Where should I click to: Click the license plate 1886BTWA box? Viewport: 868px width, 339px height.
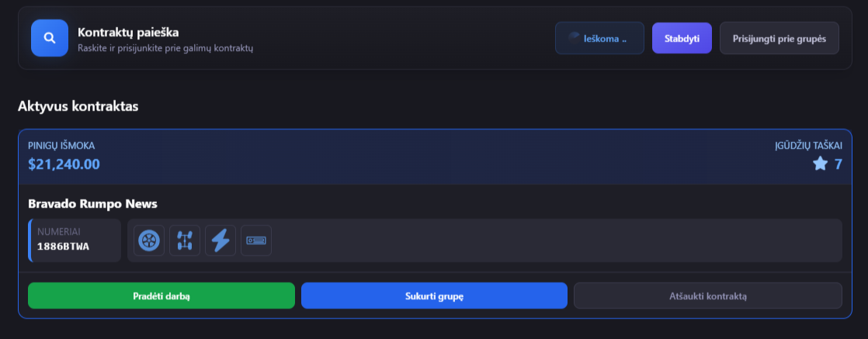click(x=75, y=240)
